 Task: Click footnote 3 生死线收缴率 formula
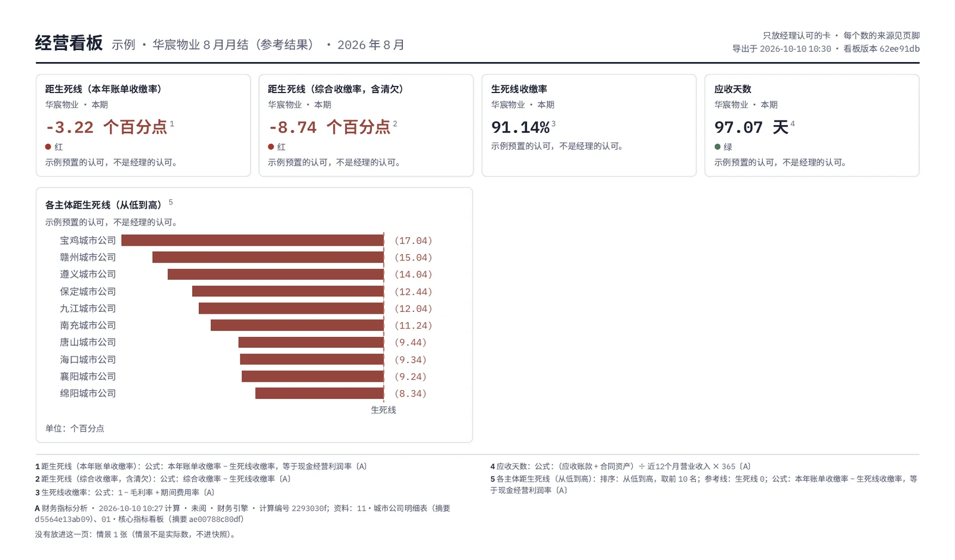pyautogui.click(x=125, y=493)
